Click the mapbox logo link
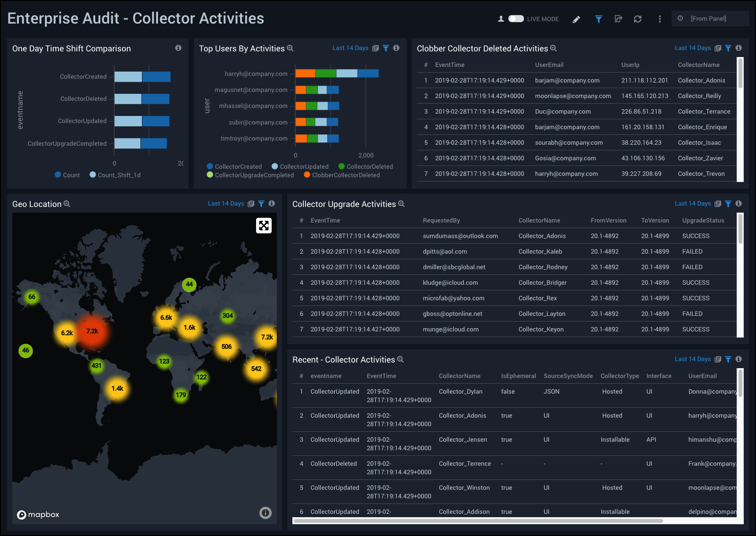This screenshot has height=536, width=756. (x=38, y=515)
